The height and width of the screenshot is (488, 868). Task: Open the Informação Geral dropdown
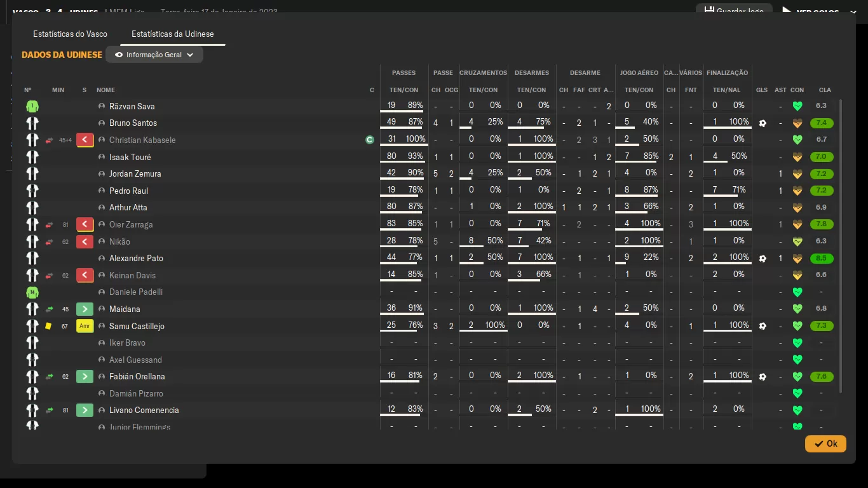(x=154, y=55)
